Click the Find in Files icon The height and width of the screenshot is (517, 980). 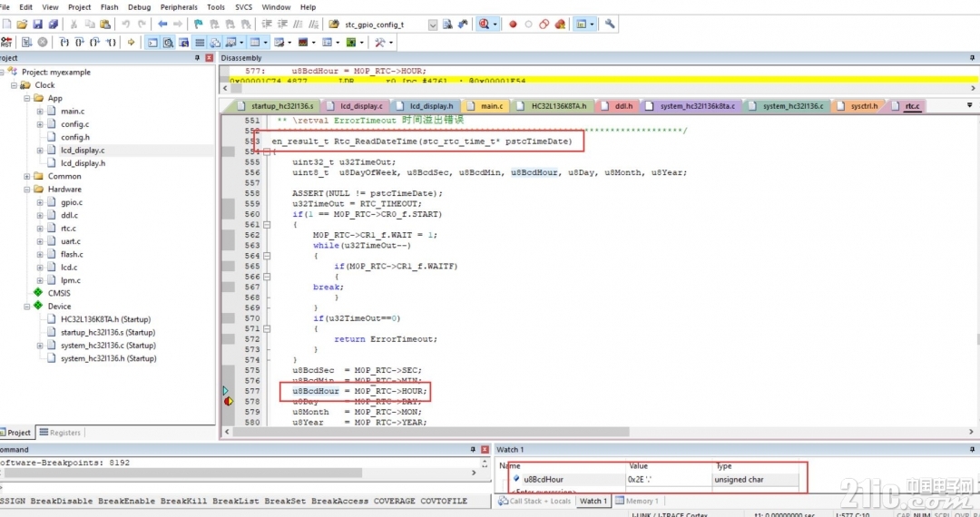[x=334, y=24]
